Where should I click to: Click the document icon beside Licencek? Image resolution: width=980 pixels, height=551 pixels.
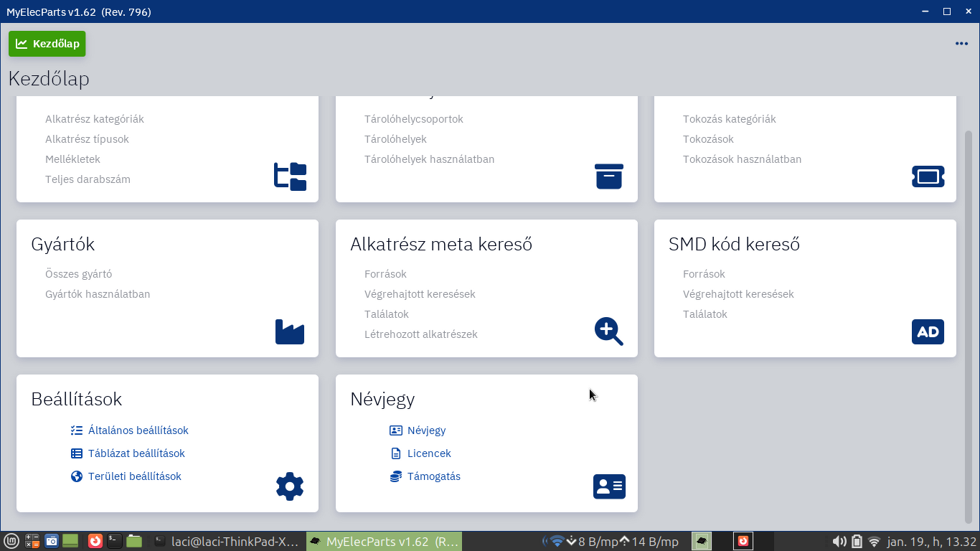(396, 453)
